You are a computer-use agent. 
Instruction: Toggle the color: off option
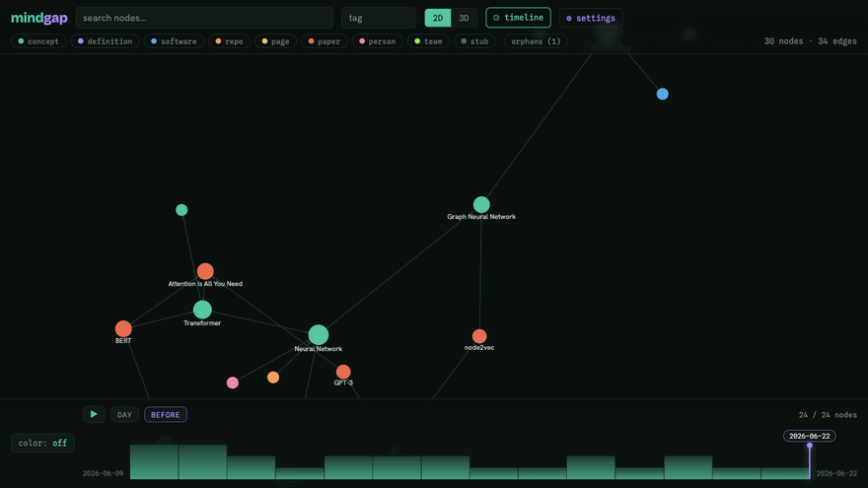click(42, 444)
